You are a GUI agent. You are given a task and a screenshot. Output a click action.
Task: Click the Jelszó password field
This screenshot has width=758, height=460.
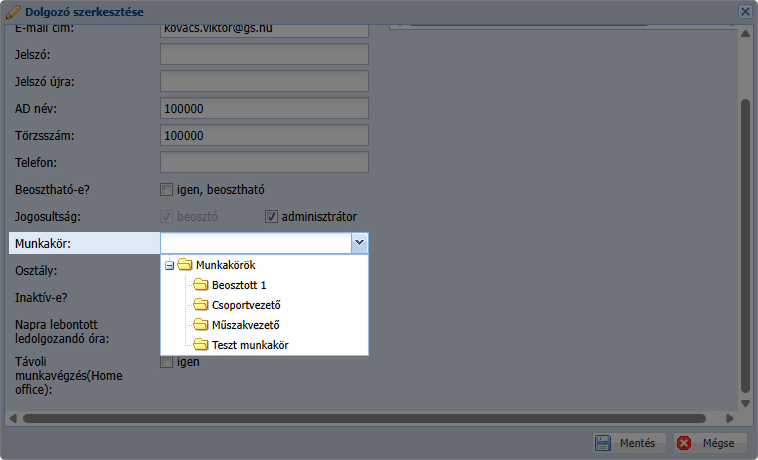click(264, 54)
